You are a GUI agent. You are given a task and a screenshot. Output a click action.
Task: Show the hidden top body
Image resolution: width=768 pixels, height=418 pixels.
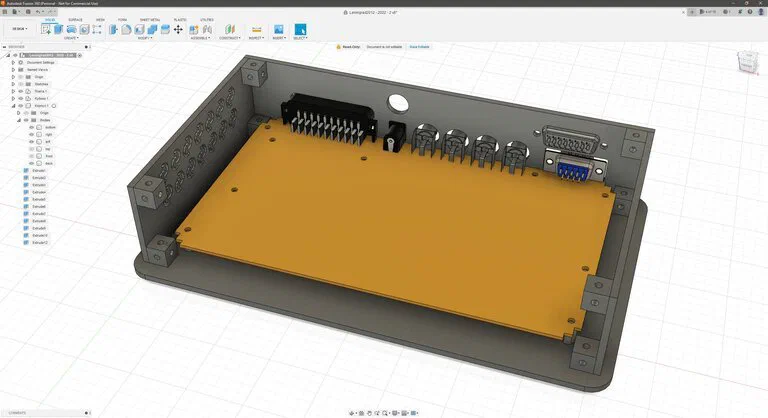(31, 149)
